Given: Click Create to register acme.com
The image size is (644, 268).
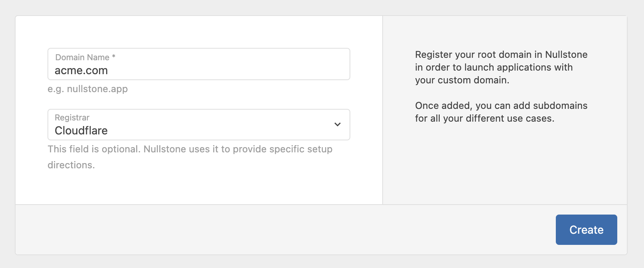Looking at the screenshot, I should pos(586,229).
